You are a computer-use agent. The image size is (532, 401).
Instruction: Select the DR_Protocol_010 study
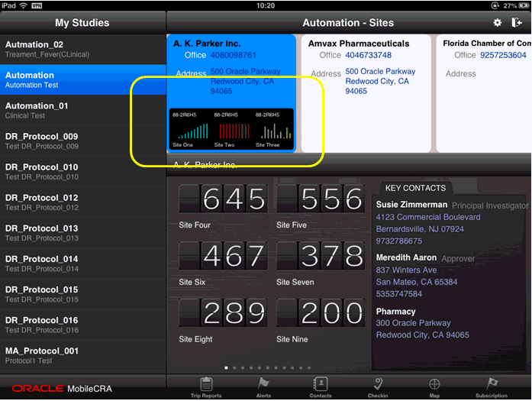(x=82, y=172)
